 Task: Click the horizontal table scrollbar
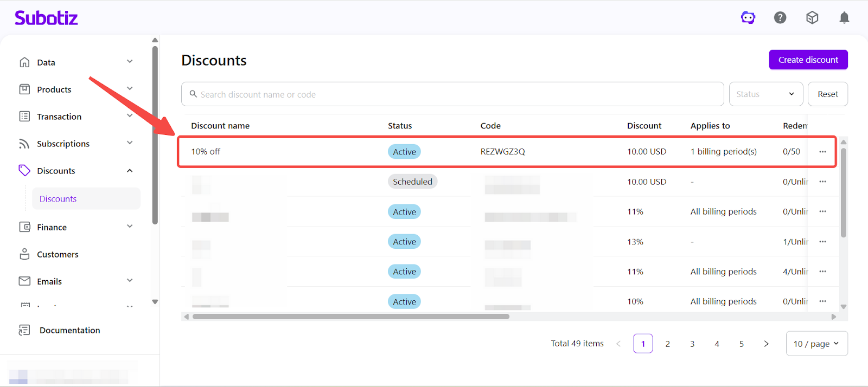click(x=350, y=317)
